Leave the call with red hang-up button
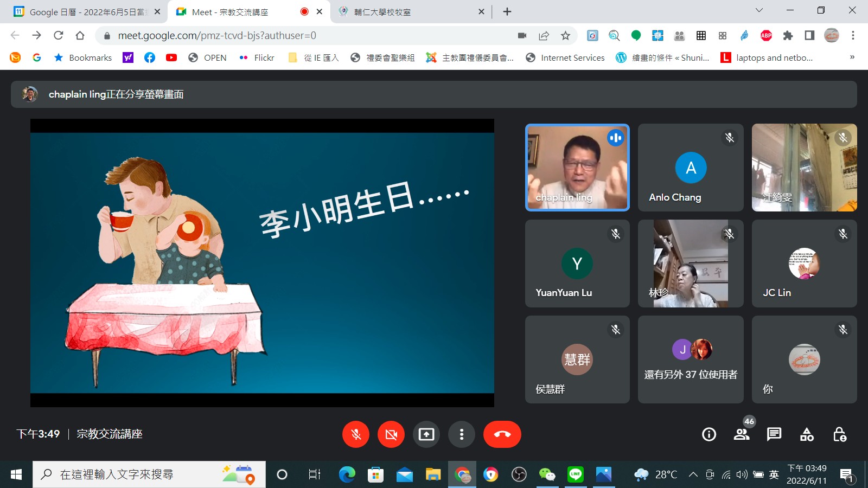Viewport: 868px width, 488px height. click(502, 434)
